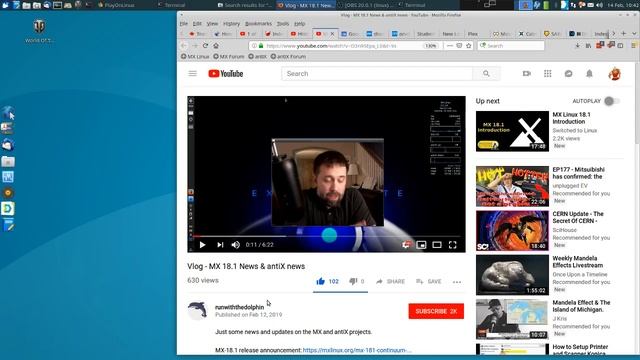Open the Firefox View menu

point(212,24)
